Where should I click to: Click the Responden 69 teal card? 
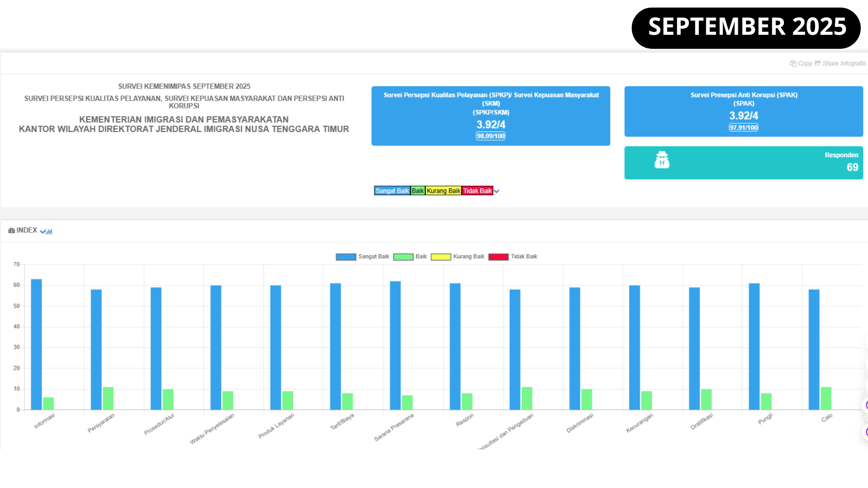(743, 163)
